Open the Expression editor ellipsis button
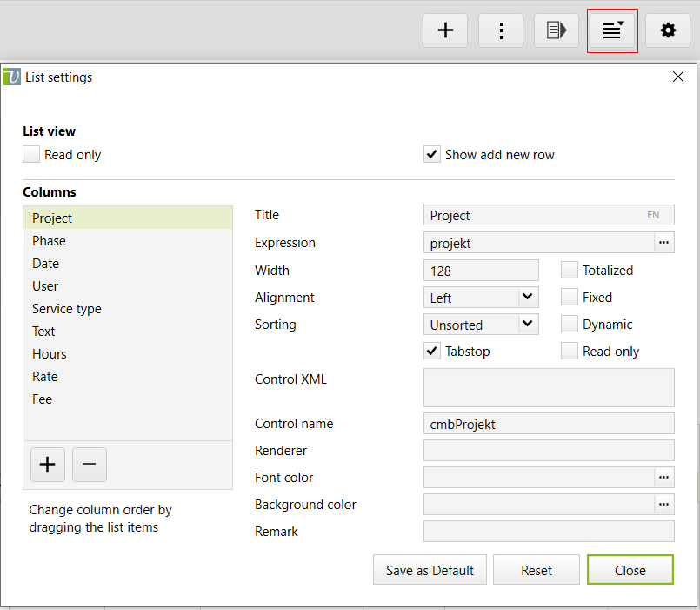Viewport: 700px width, 610px height. pyautogui.click(x=664, y=243)
